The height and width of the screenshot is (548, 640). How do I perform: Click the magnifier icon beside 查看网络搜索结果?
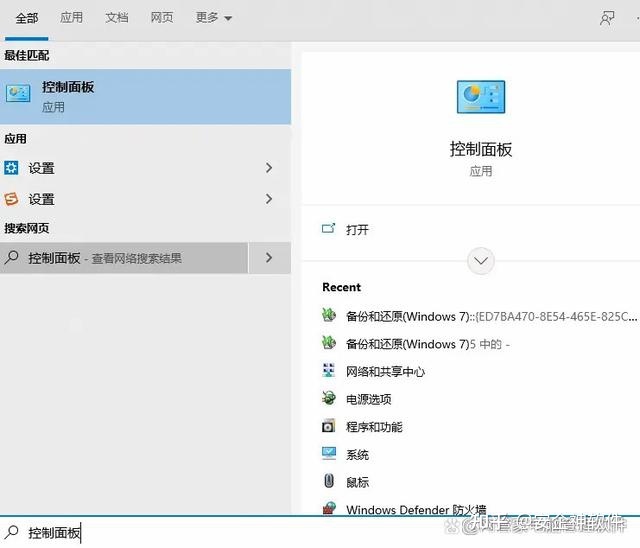point(12,257)
